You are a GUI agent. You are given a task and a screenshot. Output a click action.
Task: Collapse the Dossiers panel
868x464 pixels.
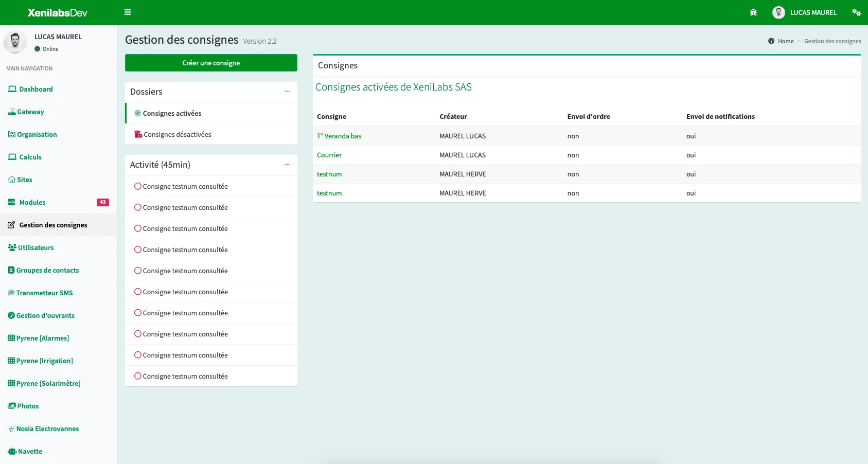tap(287, 92)
